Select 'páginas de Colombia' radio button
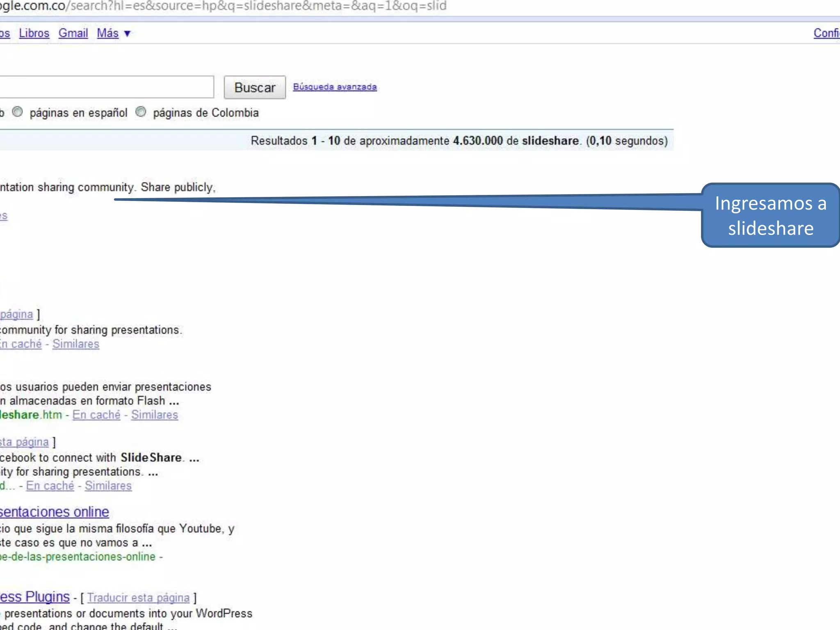 (141, 112)
